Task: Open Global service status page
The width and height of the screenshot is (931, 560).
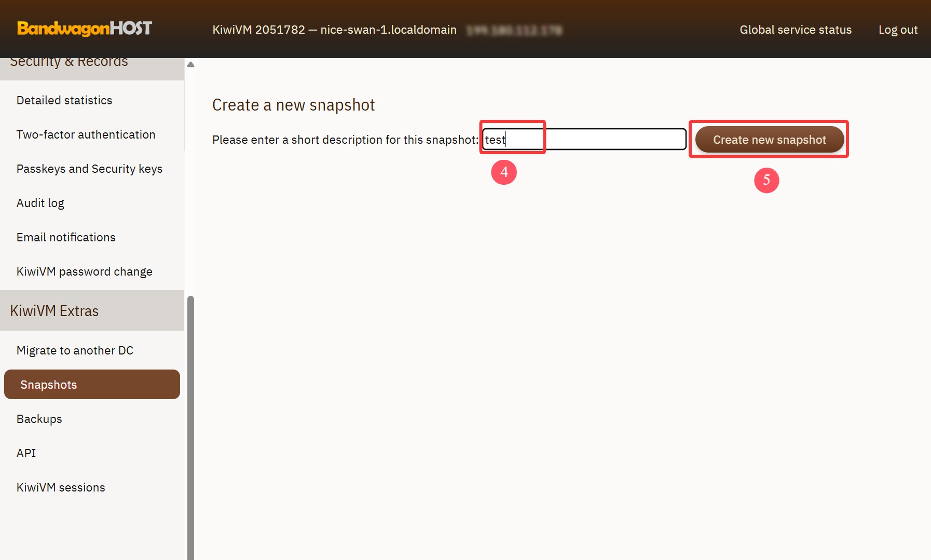Action: (x=795, y=30)
